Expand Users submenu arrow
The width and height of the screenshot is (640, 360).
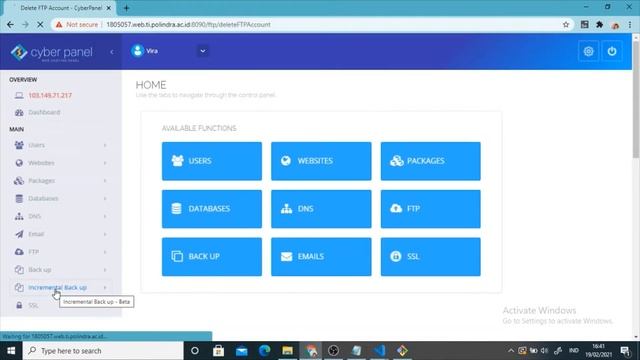tap(105, 145)
